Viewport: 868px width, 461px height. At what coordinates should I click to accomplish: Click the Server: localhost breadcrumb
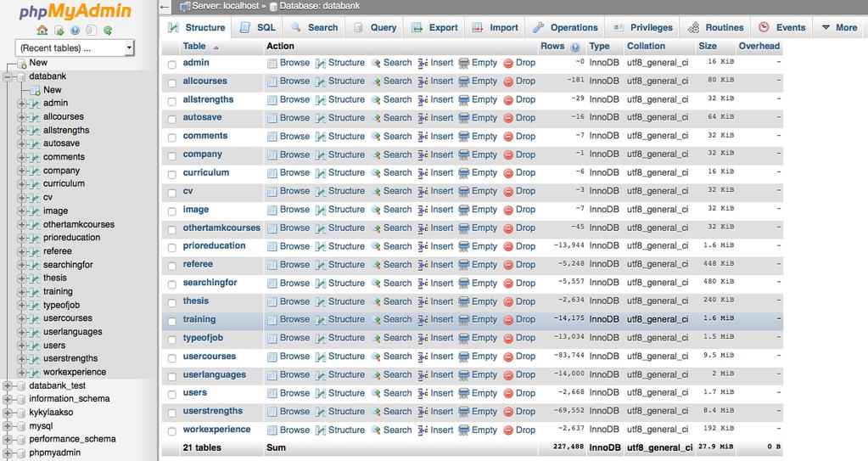pos(226,6)
